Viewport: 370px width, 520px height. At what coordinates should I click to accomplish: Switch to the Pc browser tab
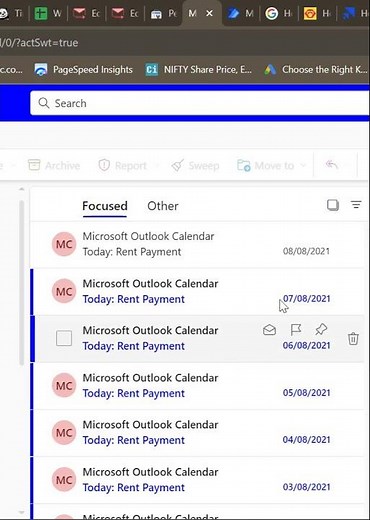click(x=163, y=13)
